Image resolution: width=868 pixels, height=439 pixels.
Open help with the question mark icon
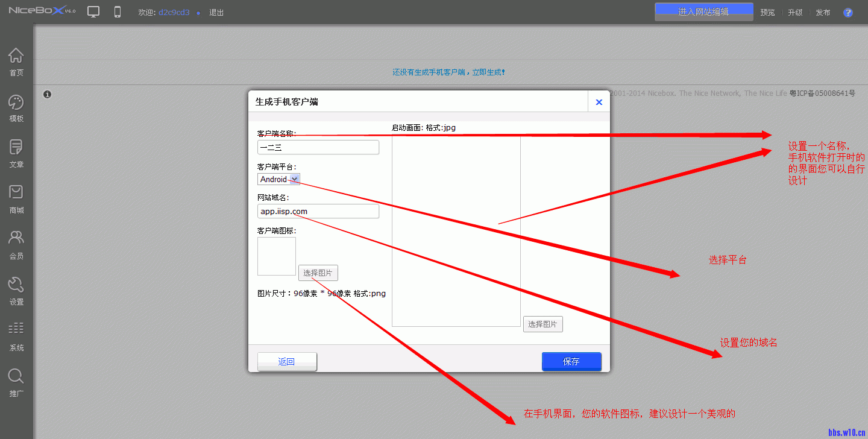[848, 12]
